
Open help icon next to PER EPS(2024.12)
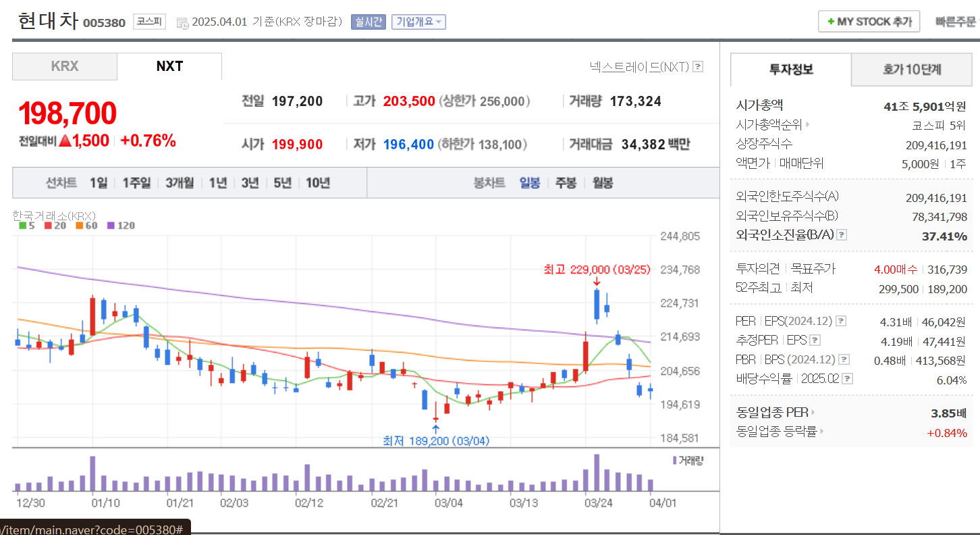[841, 321]
